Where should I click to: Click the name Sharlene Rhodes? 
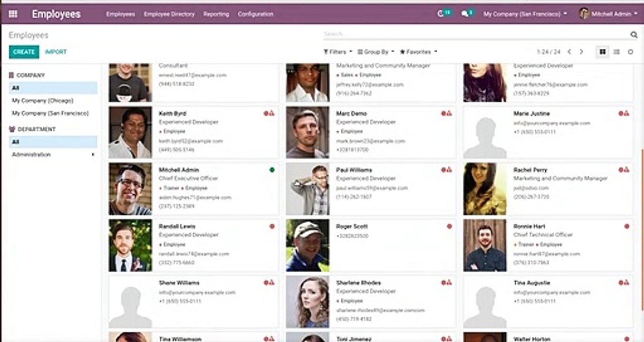[x=359, y=283]
